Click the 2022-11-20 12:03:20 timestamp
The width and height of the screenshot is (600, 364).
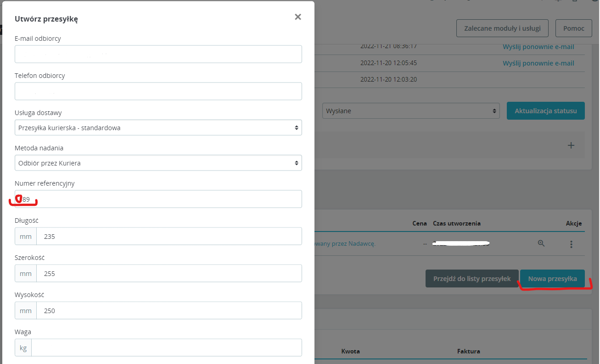[x=388, y=79]
